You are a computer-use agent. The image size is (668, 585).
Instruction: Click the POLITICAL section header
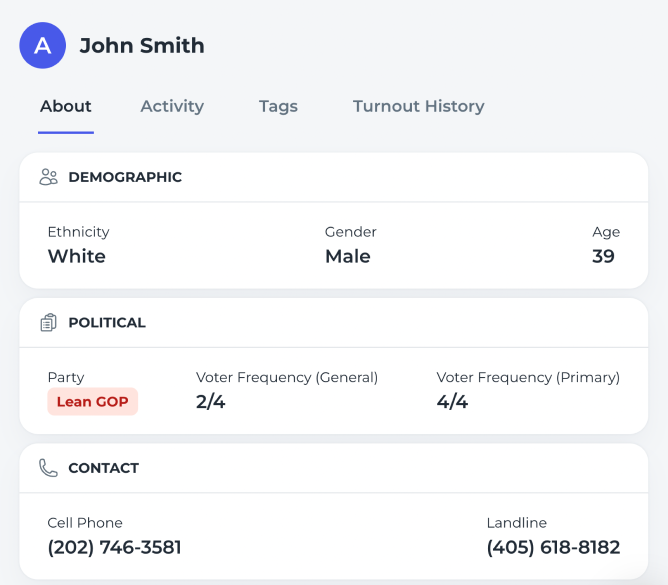(x=107, y=323)
